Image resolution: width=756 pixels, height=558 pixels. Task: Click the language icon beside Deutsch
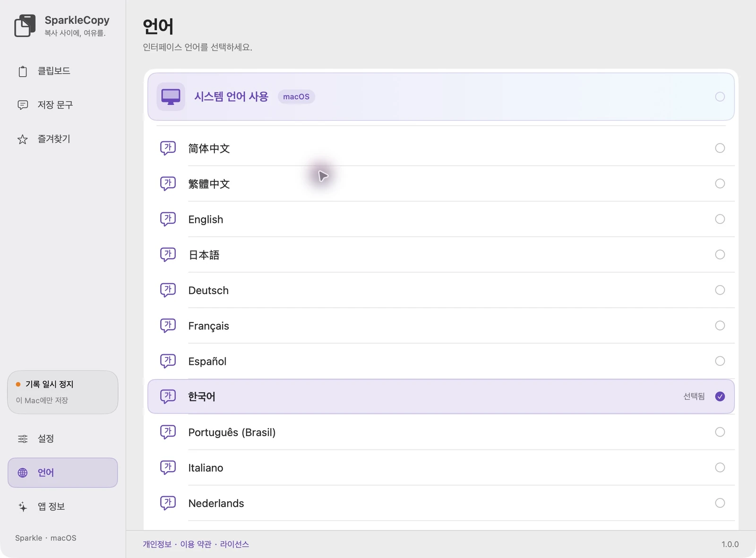[x=168, y=290]
